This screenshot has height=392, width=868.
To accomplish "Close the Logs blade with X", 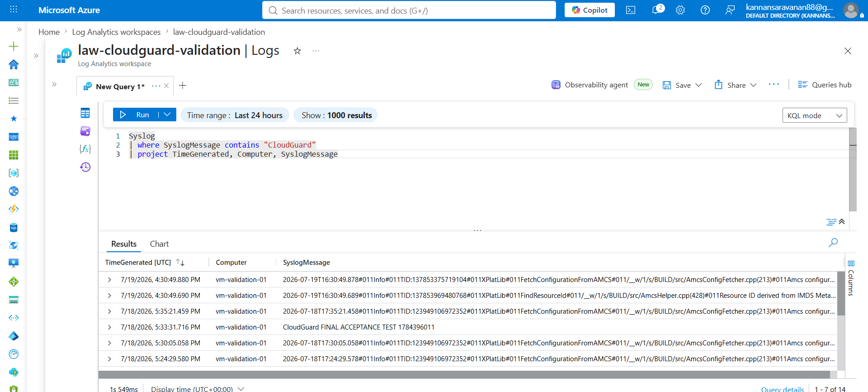I will click(848, 51).
